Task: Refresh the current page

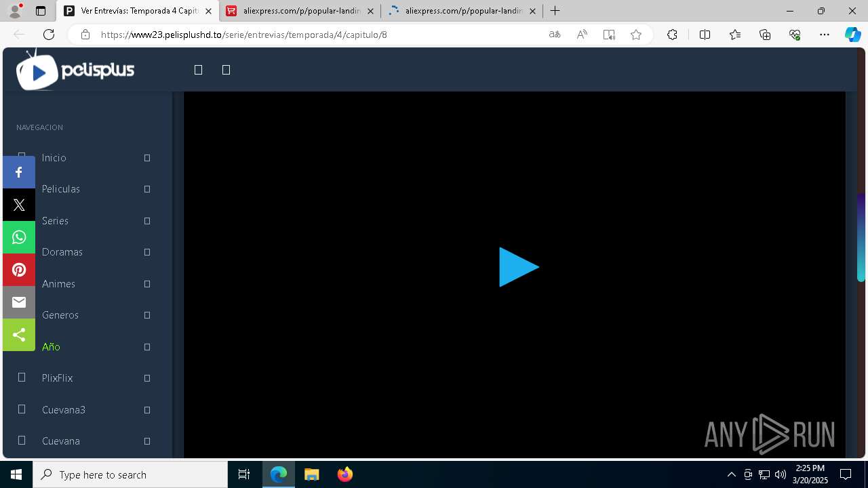Action: 49,35
